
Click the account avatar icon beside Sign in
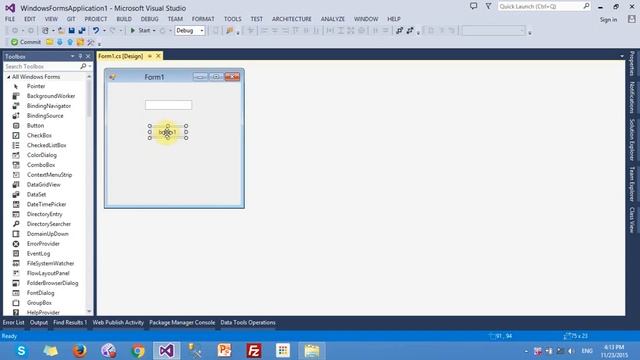(x=631, y=19)
